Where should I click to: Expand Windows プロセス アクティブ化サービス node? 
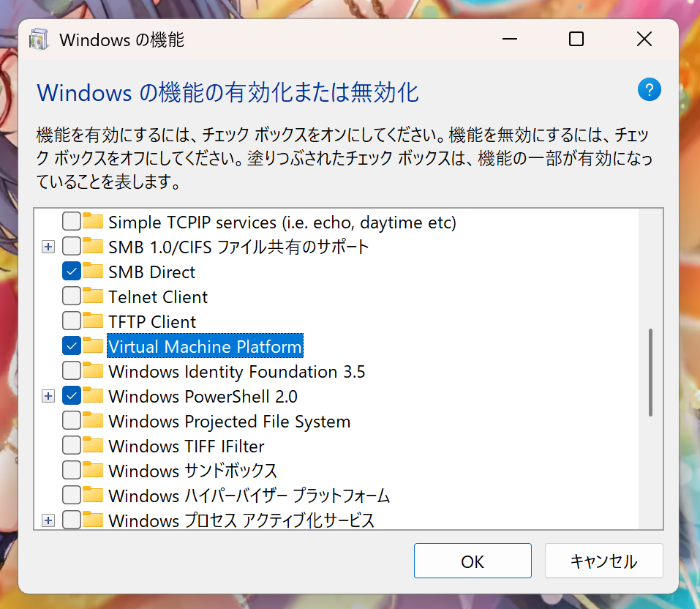[48, 520]
